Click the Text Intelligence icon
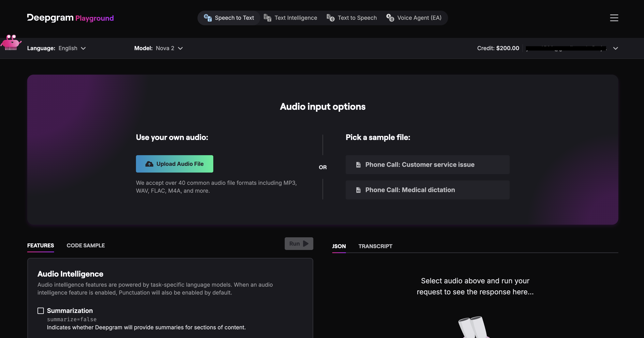 [x=268, y=18]
